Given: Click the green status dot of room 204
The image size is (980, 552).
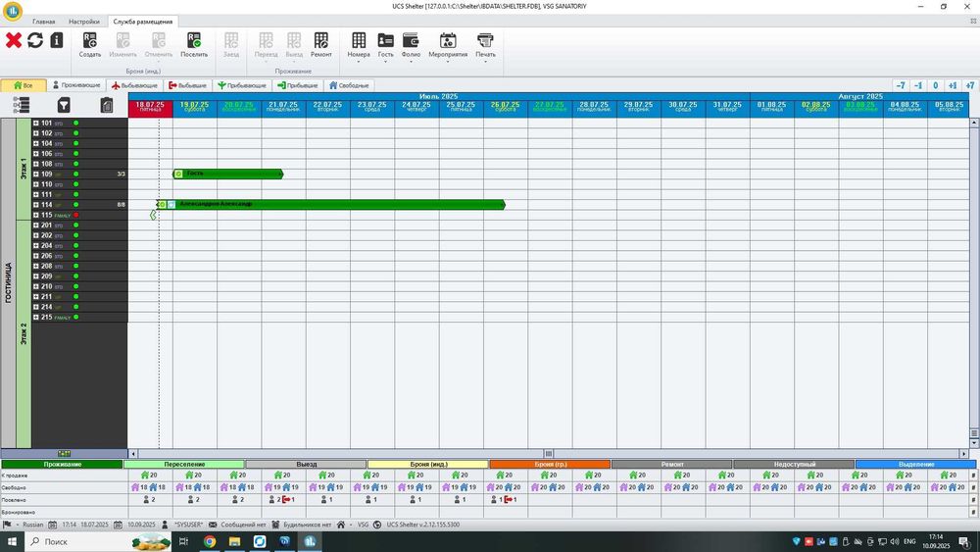Looking at the screenshot, I should click(76, 246).
